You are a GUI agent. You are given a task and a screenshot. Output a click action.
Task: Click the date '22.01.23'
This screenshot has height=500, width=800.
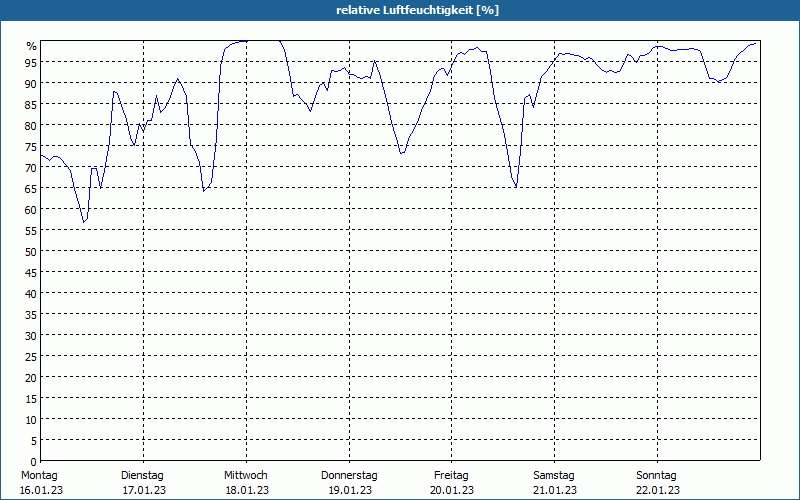pos(658,490)
